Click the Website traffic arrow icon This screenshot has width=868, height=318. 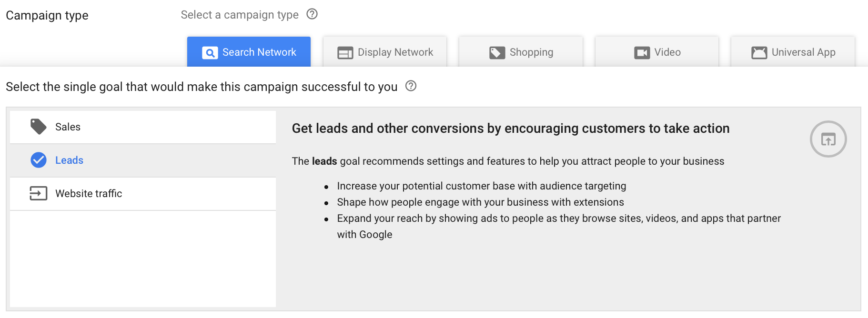pyautogui.click(x=38, y=193)
